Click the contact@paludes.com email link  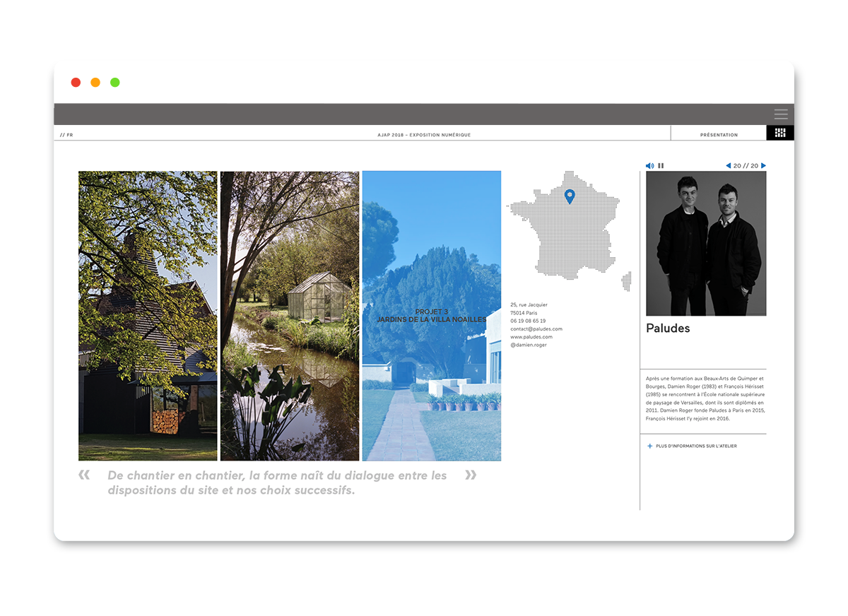(x=536, y=329)
